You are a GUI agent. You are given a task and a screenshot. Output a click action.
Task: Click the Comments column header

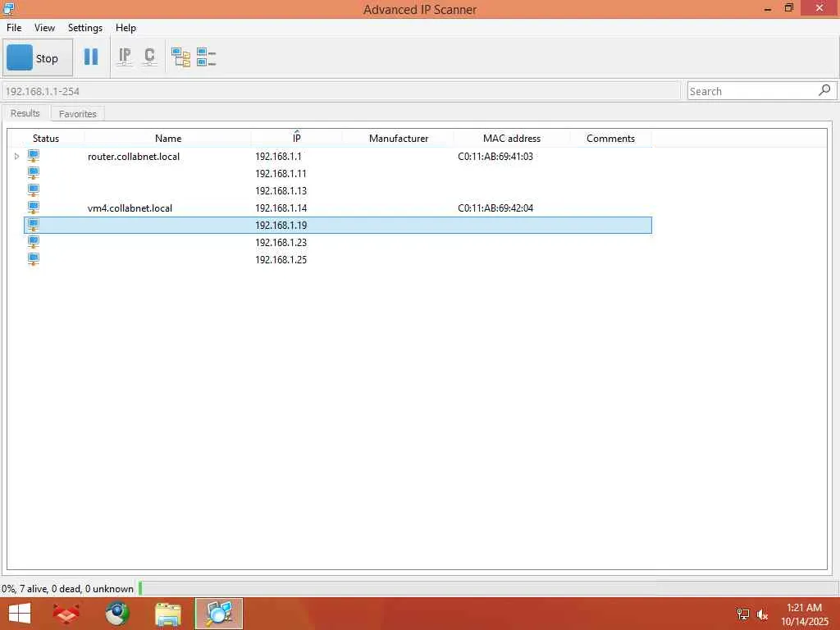click(610, 138)
